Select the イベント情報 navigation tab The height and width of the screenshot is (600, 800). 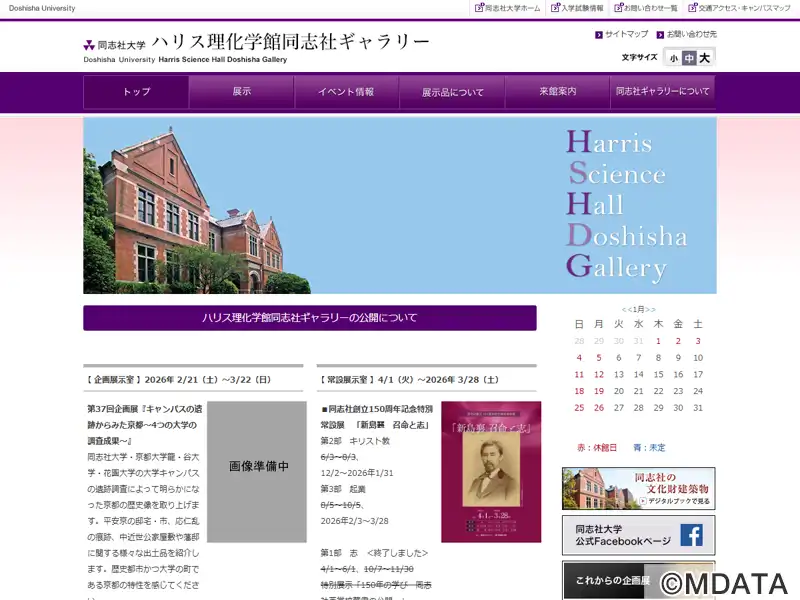(x=346, y=92)
